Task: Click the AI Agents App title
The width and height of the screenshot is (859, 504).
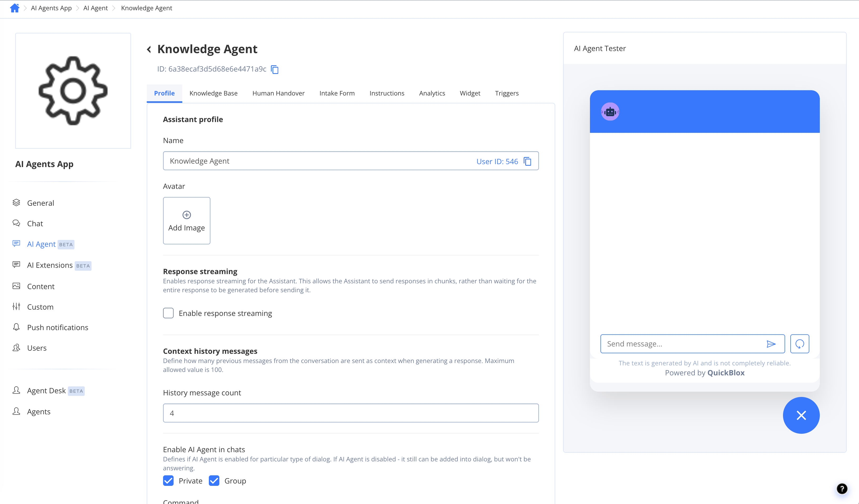Action: (44, 164)
